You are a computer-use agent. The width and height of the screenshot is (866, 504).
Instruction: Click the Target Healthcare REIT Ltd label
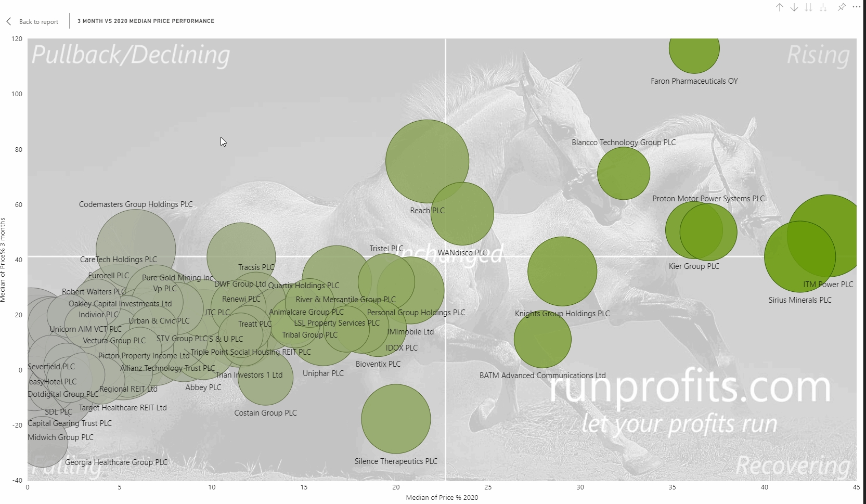123,408
